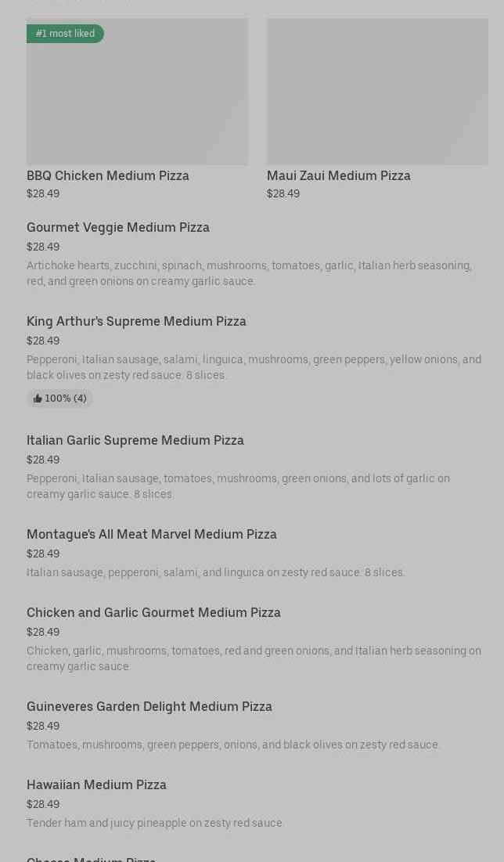
Task: Open Gourmet Veggie Medium Pizza item
Action: coord(118,227)
